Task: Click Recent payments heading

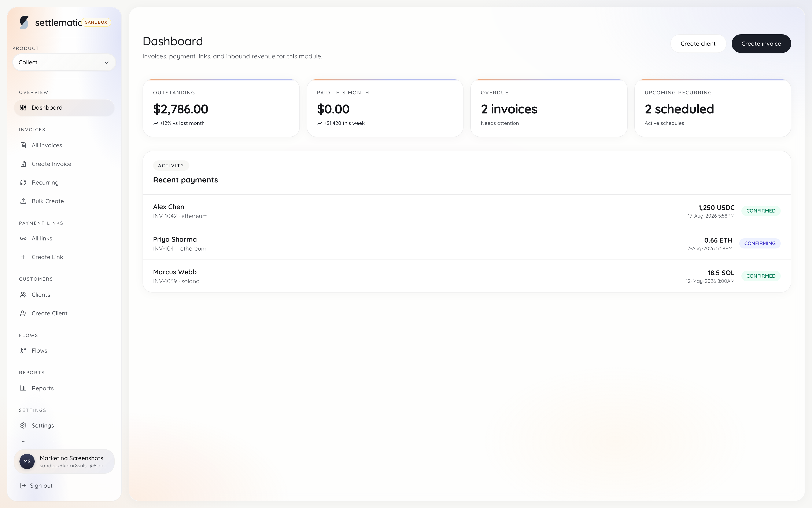Action: pyautogui.click(x=185, y=180)
